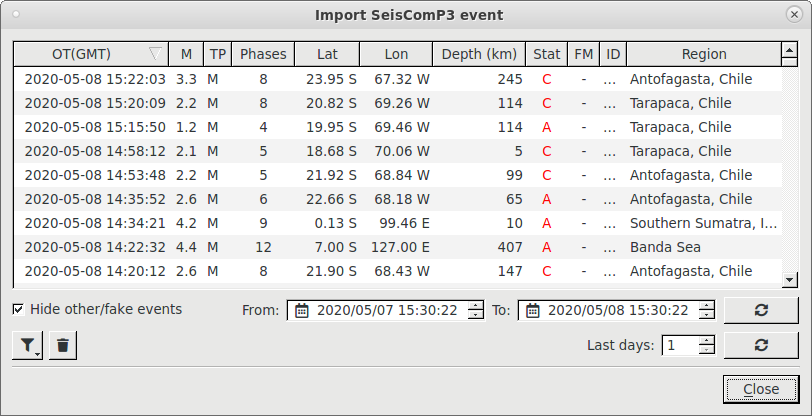812x416 pixels.
Task: Click the Close button
Action: 761,389
